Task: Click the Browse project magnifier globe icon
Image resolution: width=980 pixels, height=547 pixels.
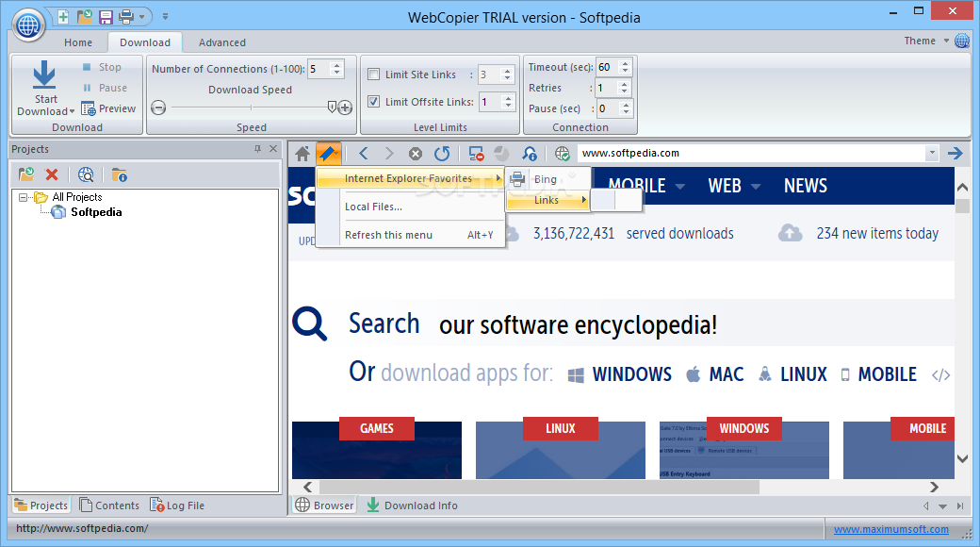Action: tap(86, 174)
